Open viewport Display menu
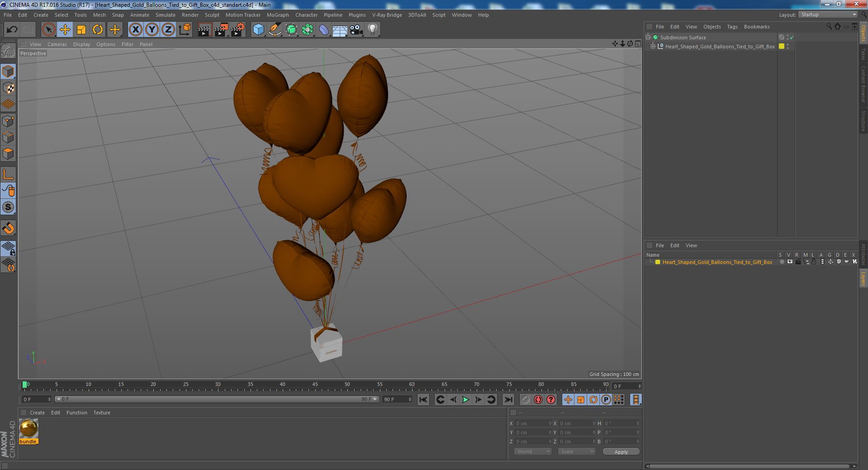868x470 pixels. [81, 44]
